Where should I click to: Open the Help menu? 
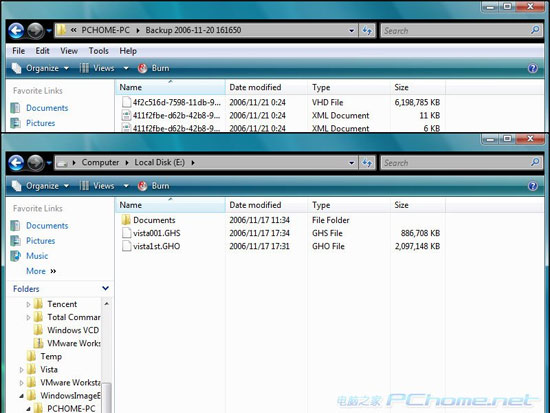[x=128, y=51]
